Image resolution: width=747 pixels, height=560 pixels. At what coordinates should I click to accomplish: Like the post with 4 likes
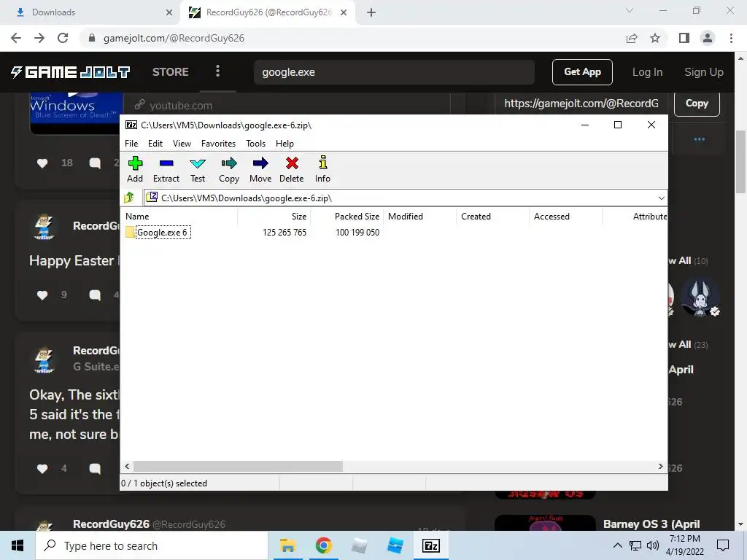pyautogui.click(x=42, y=469)
